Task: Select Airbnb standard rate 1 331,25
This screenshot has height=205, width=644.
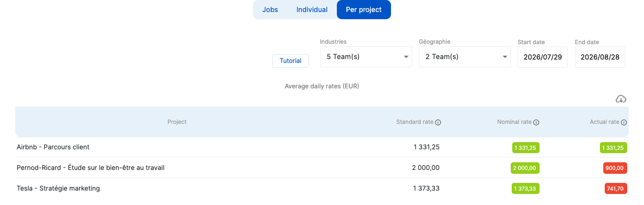Action: click(x=426, y=147)
